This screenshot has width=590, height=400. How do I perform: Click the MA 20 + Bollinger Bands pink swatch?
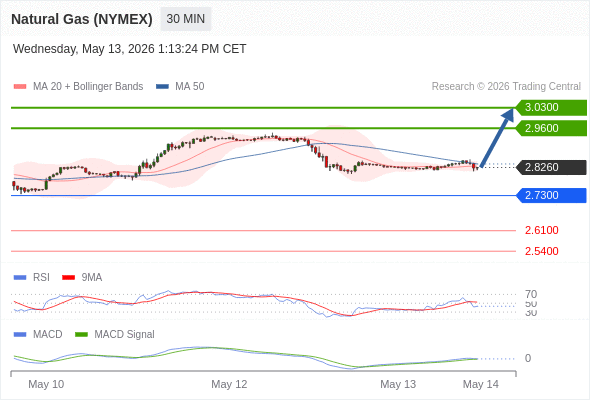point(20,87)
